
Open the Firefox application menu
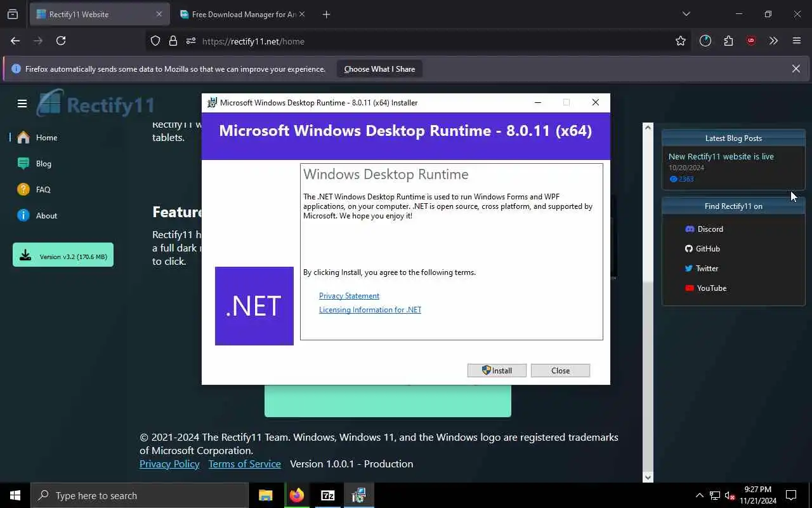[x=797, y=41]
